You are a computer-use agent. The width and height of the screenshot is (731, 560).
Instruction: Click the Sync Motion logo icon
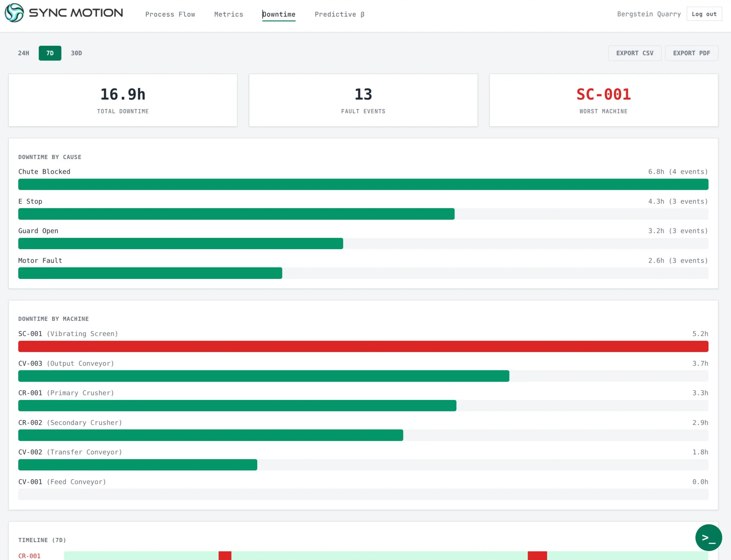click(14, 13)
